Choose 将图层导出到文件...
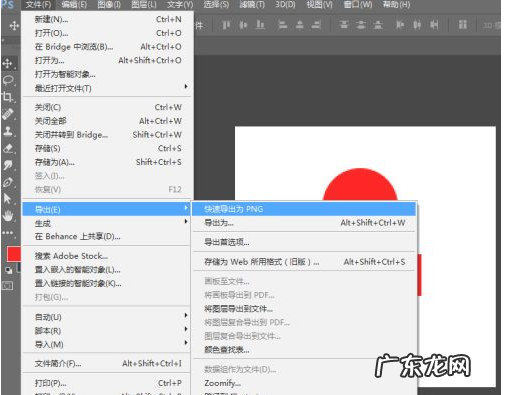This screenshot has height=395, width=509. pos(304,309)
